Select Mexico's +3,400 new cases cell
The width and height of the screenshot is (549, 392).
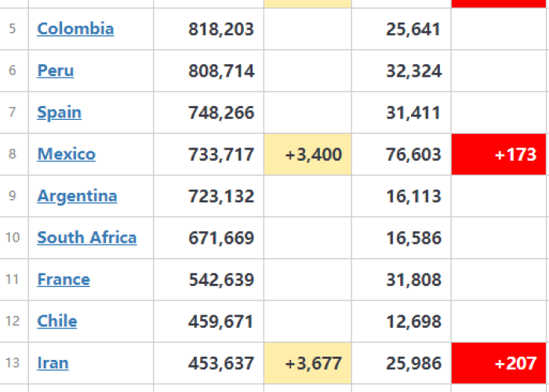[x=307, y=154]
